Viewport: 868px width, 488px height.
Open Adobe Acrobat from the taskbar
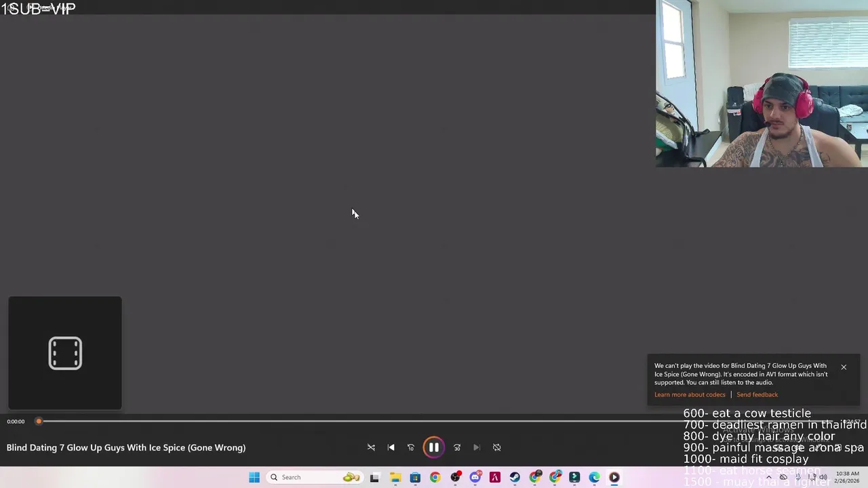[x=495, y=477]
